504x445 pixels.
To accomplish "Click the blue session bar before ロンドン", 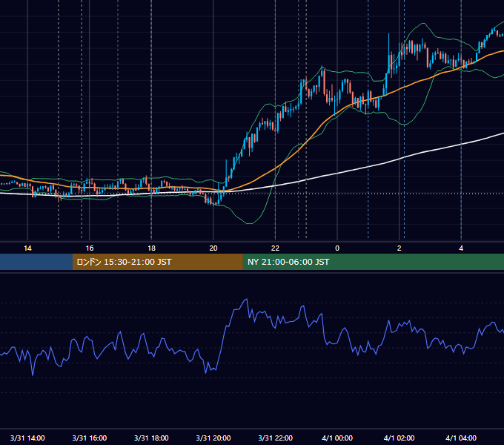I will tap(36, 262).
